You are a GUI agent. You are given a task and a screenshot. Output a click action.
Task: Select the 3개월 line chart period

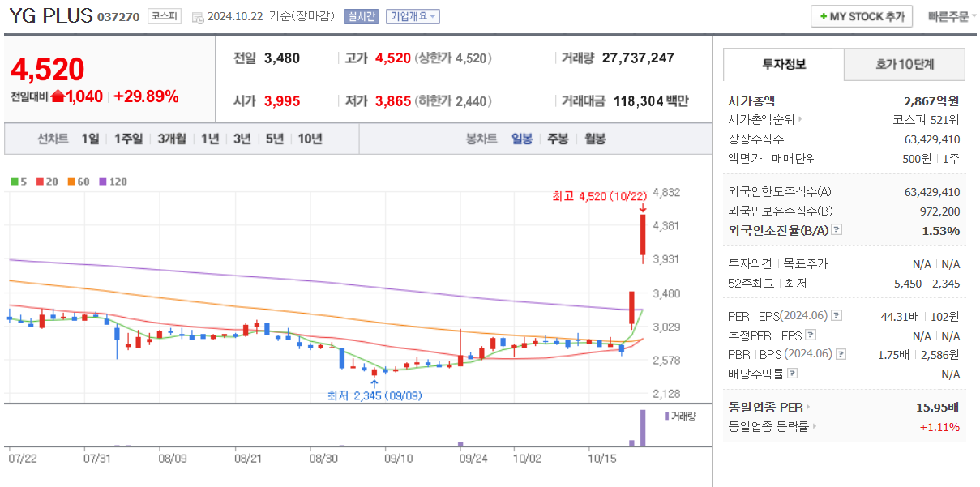(172, 139)
